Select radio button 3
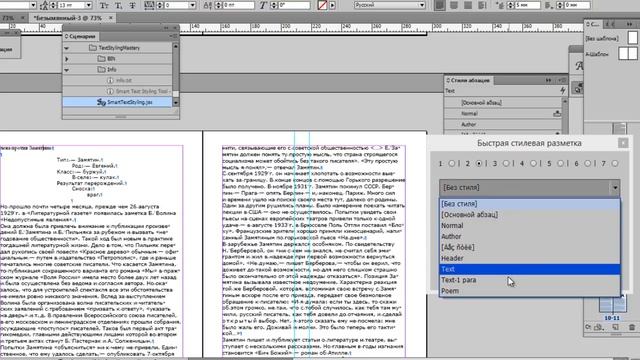640x360 pixels. (x=506, y=163)
